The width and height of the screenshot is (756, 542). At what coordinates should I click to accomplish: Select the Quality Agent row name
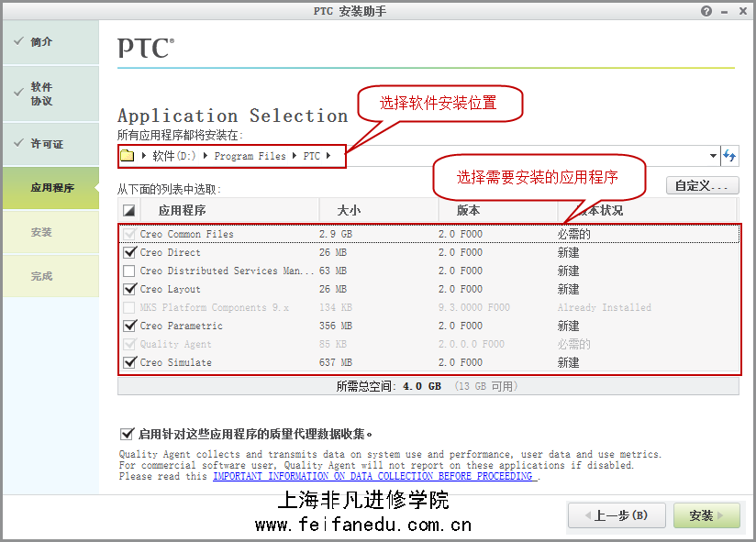175,344
